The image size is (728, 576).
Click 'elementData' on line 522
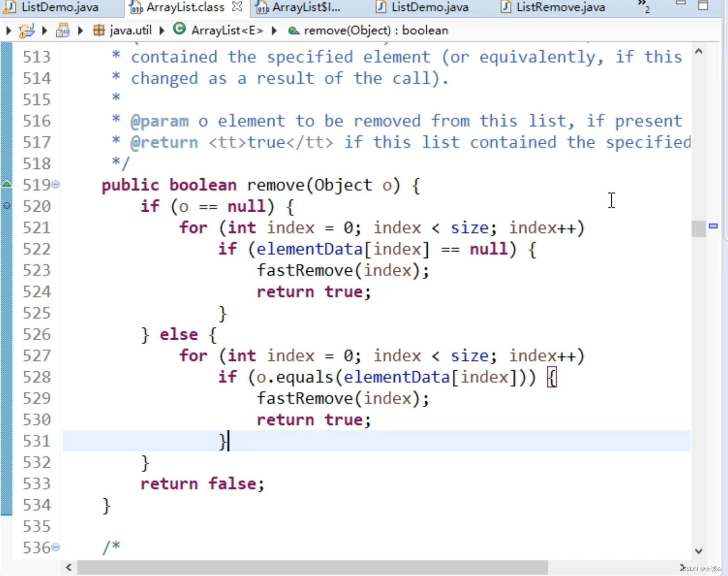(x=309, y=249)
